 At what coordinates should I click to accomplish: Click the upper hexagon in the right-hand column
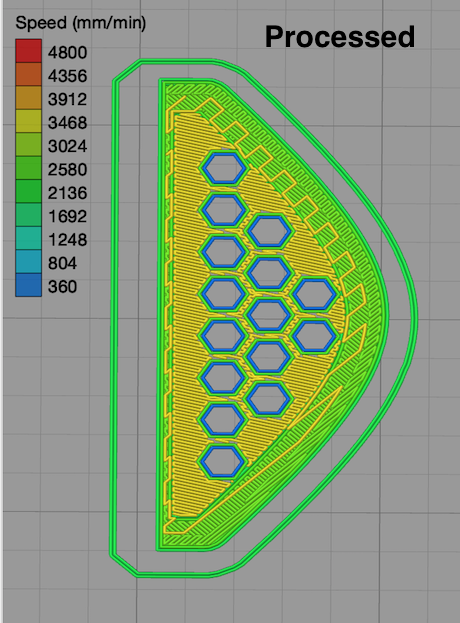[x=315, y=294]
